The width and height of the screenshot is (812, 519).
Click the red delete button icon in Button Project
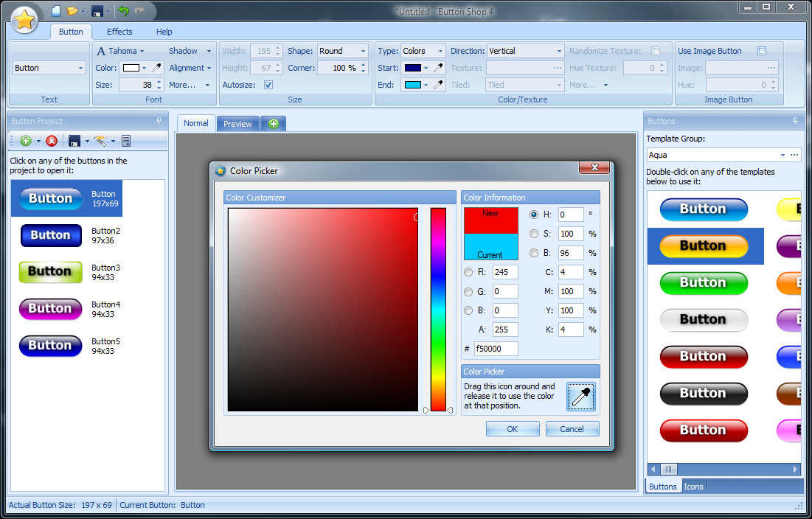pos(52,141)
